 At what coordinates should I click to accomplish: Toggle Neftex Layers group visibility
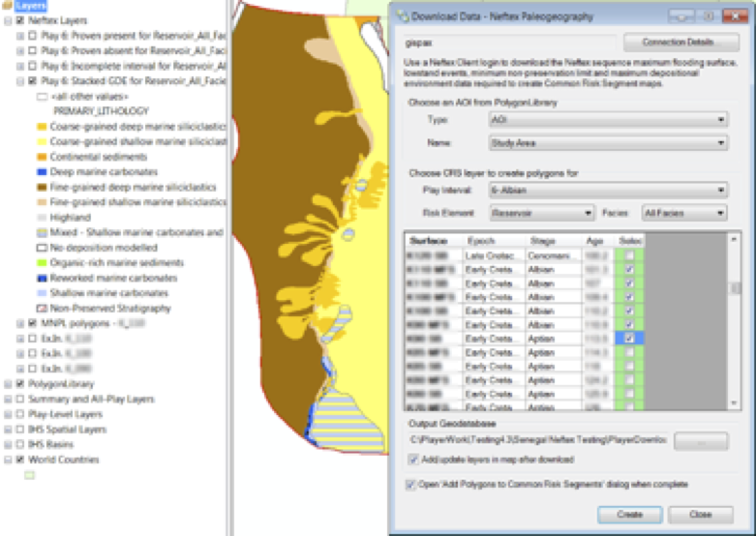point(19,20)
